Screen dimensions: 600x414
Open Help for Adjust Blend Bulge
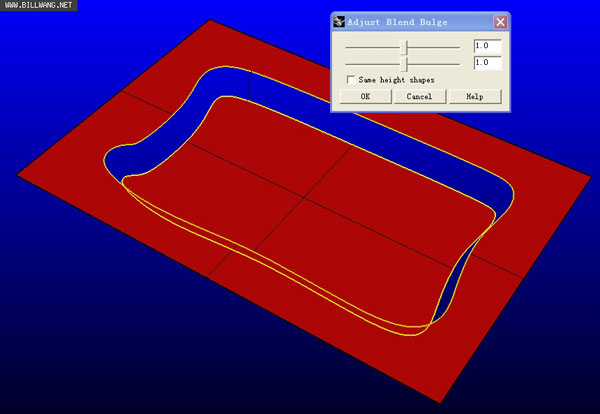point(475,96)
